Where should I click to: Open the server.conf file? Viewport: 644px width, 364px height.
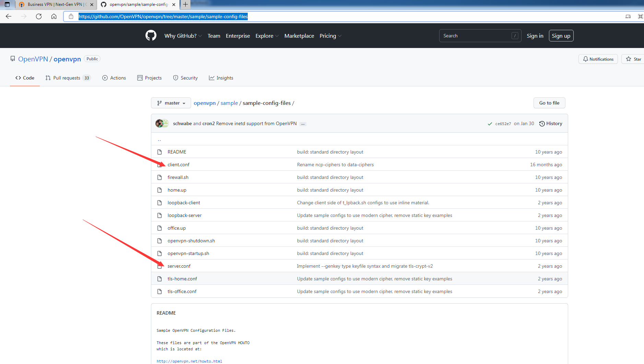[179, 266]
